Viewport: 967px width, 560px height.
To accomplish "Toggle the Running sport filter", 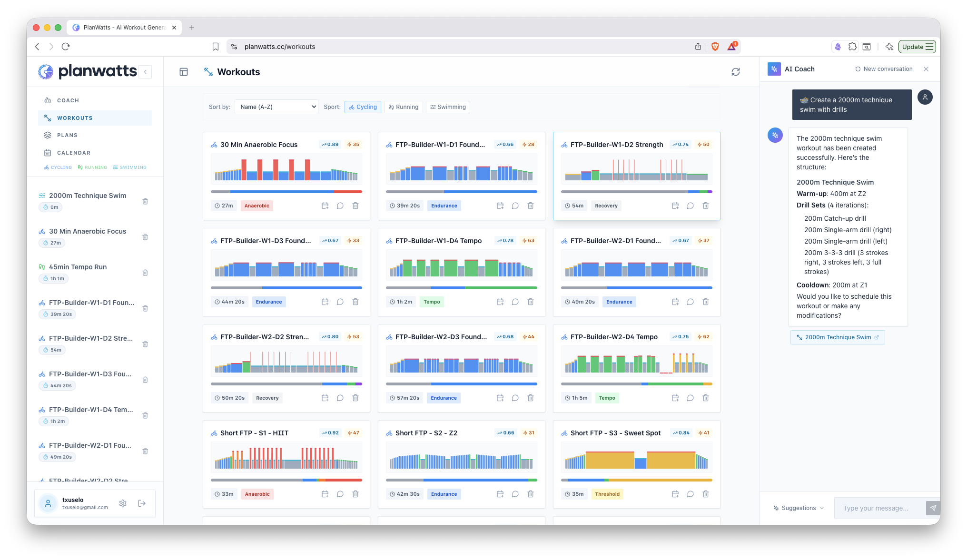I will point(404,107).
